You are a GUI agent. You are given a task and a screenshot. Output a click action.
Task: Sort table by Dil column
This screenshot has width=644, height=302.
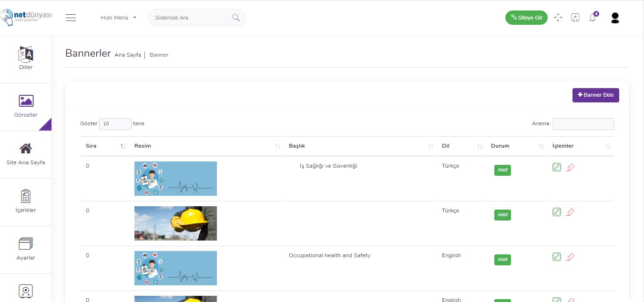point(461,146)
